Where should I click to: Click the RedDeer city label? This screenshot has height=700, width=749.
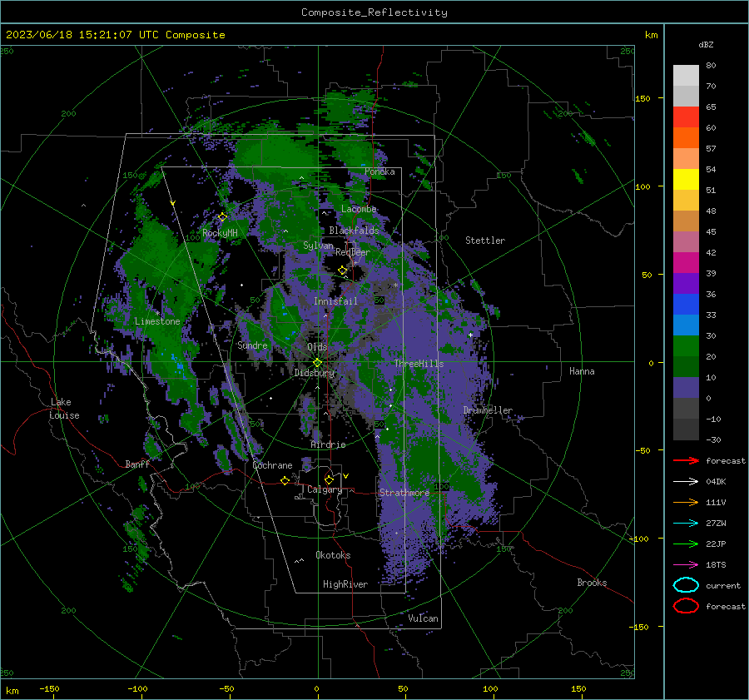point(353,252)
